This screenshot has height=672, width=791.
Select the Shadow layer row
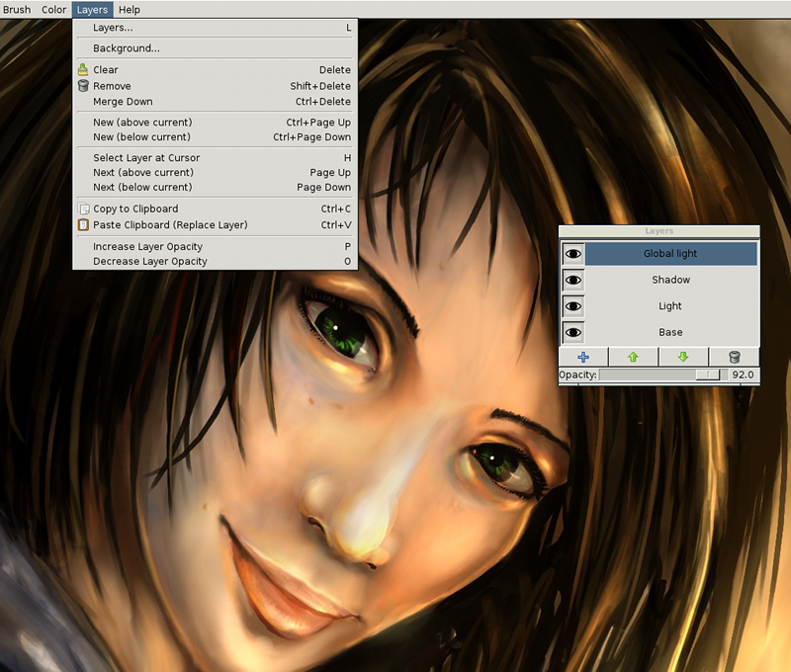click(x=670, y=281)
